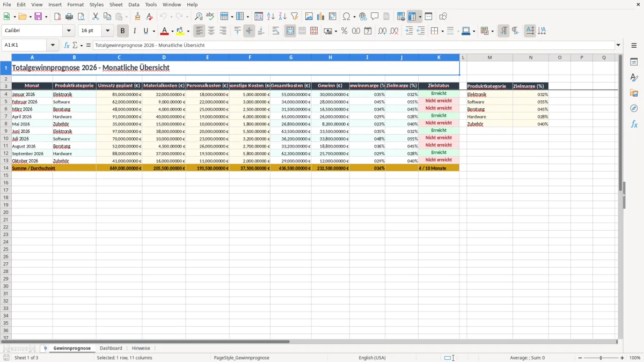Click the Increase Indent icon

coord(409,31)
